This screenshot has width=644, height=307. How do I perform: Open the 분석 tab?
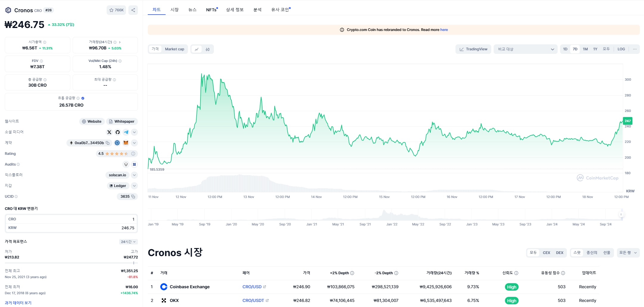click(x=257, y=10)
